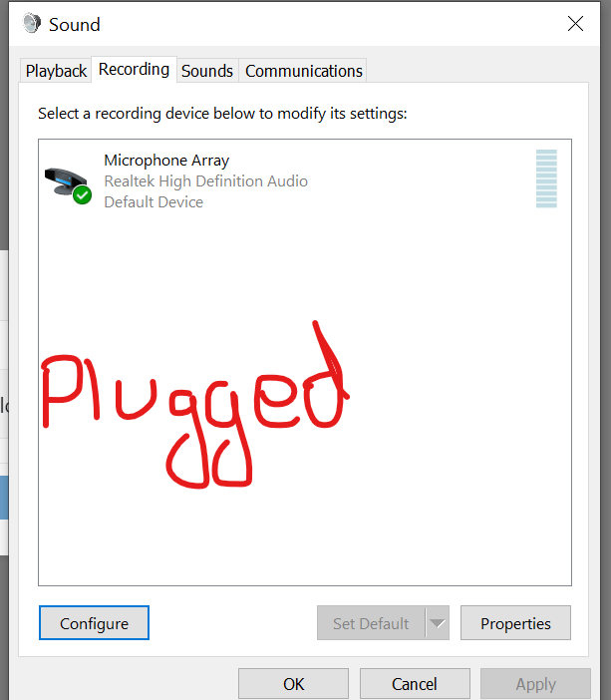611x700 pixels.
Task: Close the Sound dialog window
Action: 575,24
